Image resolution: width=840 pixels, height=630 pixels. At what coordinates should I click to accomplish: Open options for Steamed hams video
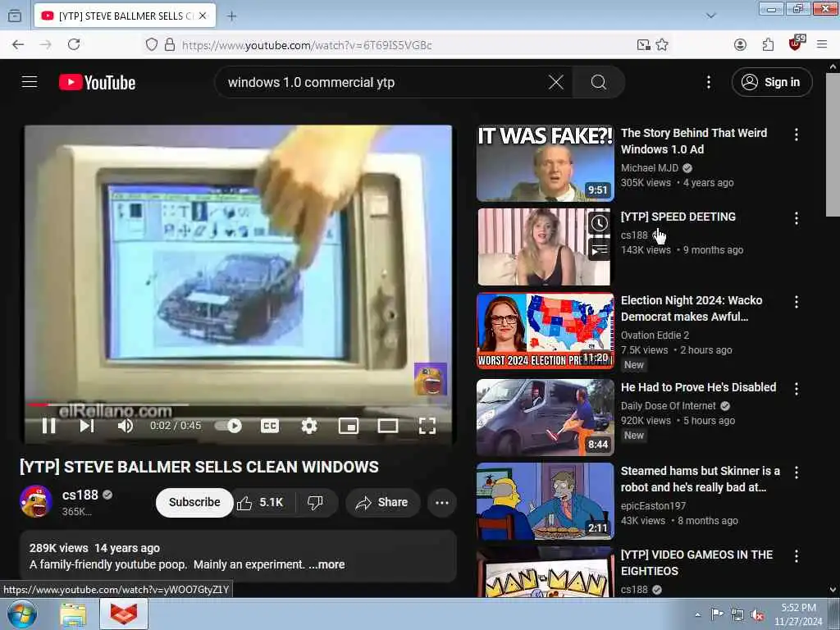796,472
